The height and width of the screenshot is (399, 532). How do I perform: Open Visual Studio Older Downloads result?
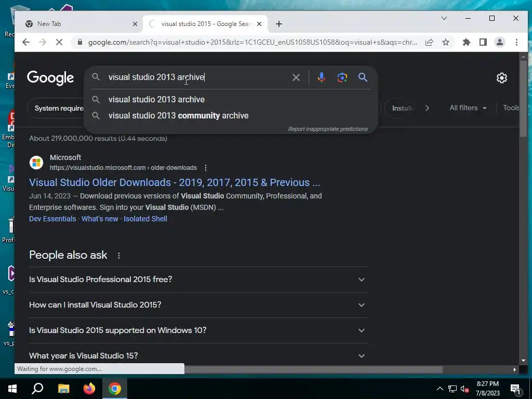click(175, 182)
